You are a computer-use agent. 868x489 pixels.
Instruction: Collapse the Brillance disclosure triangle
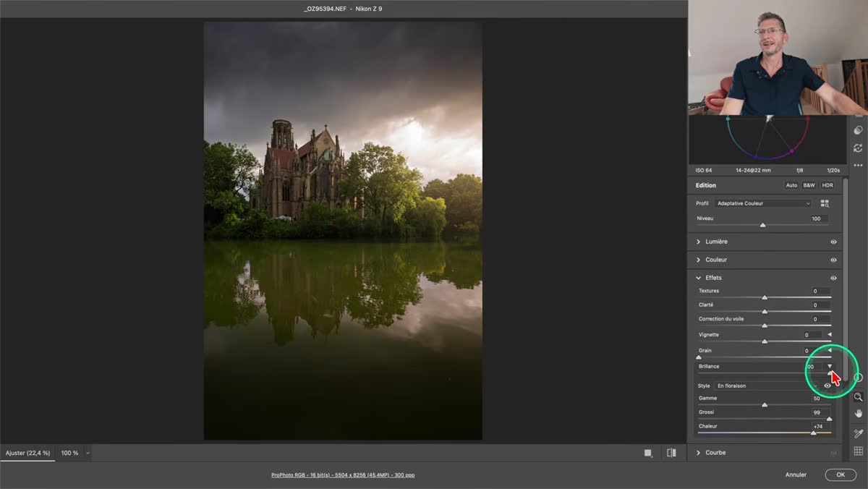click(830, 366)
